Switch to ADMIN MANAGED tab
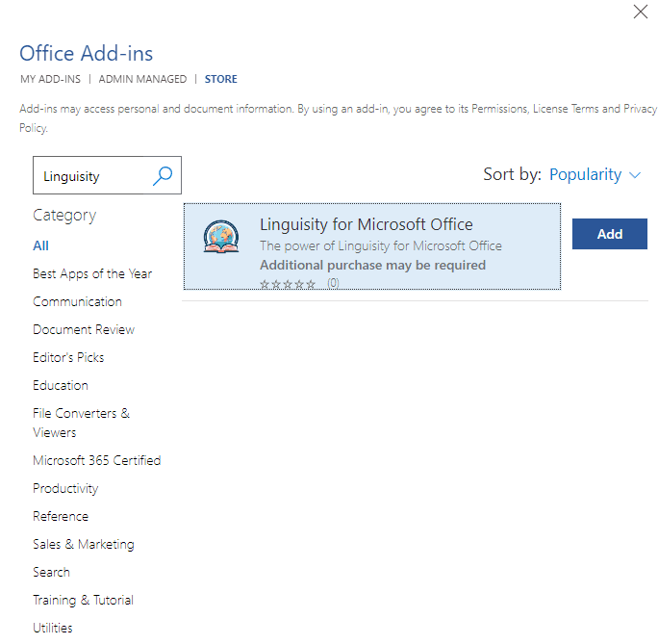Viewport: 658px width, 644px height. (142, 79)
